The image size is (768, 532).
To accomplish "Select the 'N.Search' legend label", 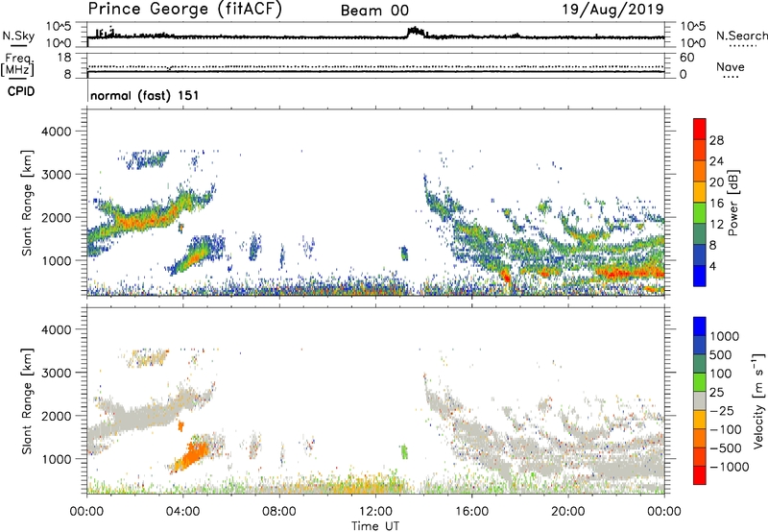I will [741, 36].
